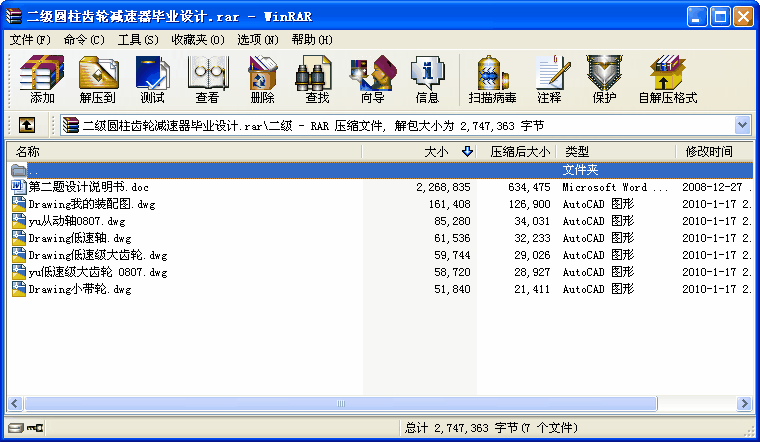760x442 pixels.
Task: Click the icon of Drawing我的装配图.dwg
Action: (18, 204)
